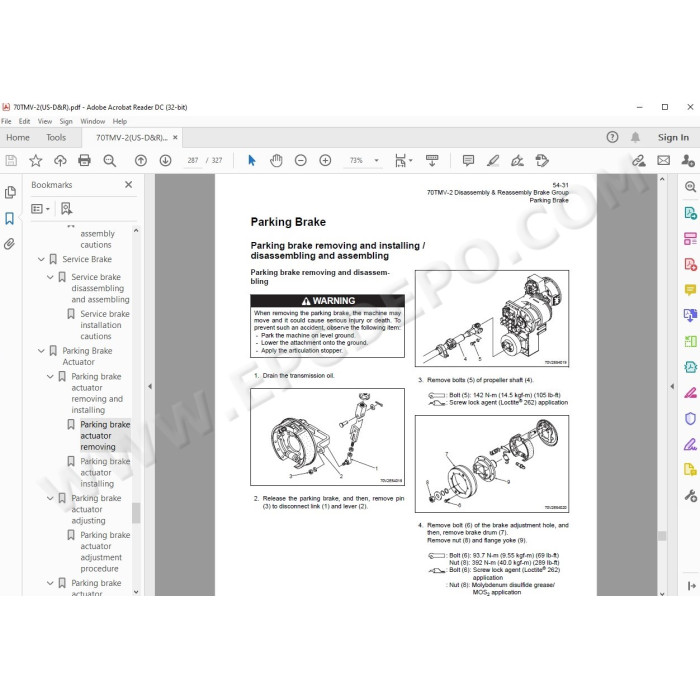Click the Stamp tool icon
Image resolution: width=700 pixels, height=700 pixels.
point(542,160)
